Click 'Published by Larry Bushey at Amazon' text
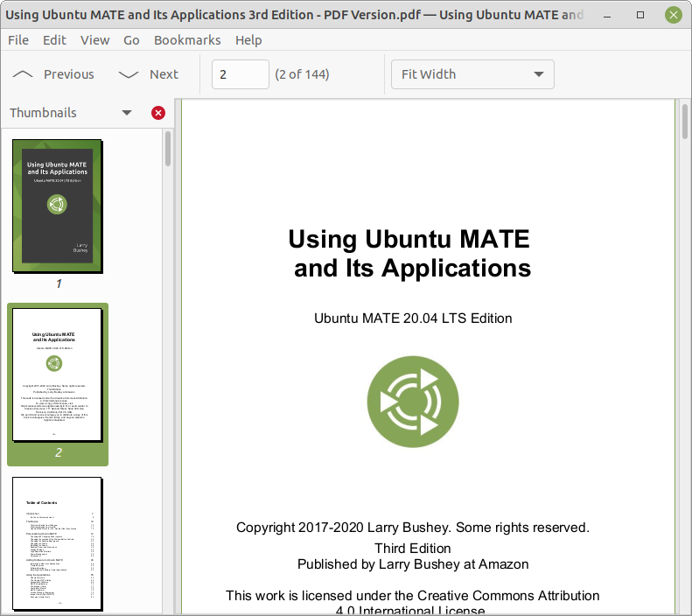 [x=413, y=563]
